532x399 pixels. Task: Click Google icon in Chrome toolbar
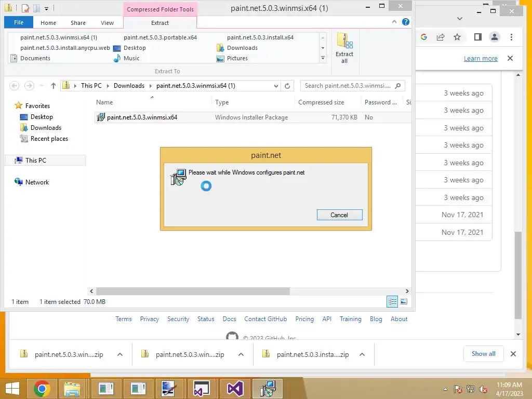(424, 37)
